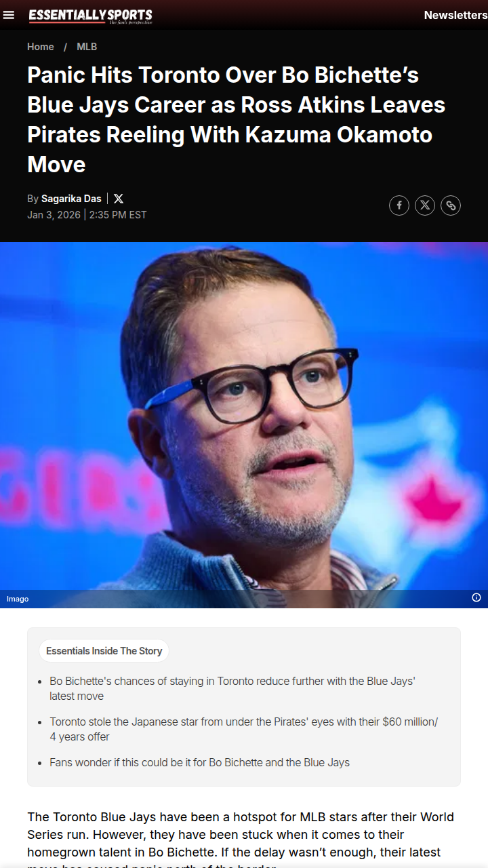Open Newsletters menu item

coord(455,15)
